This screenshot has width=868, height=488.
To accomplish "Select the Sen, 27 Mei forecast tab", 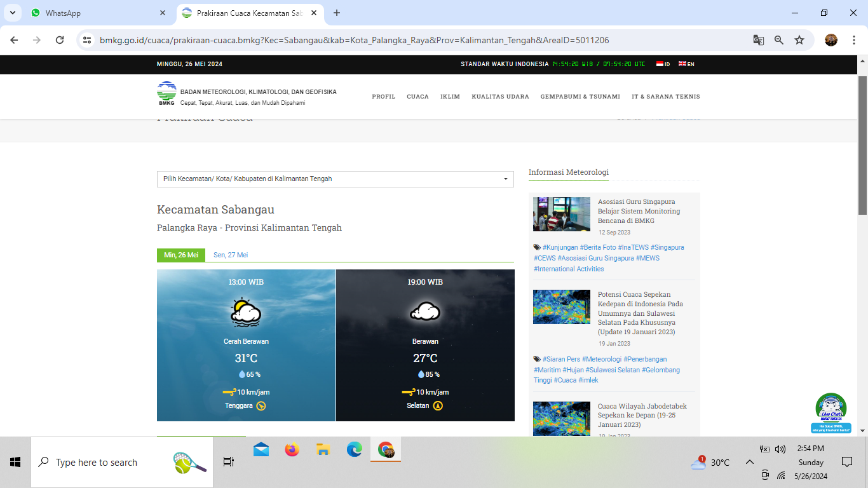I will click(x=231, y=255).
